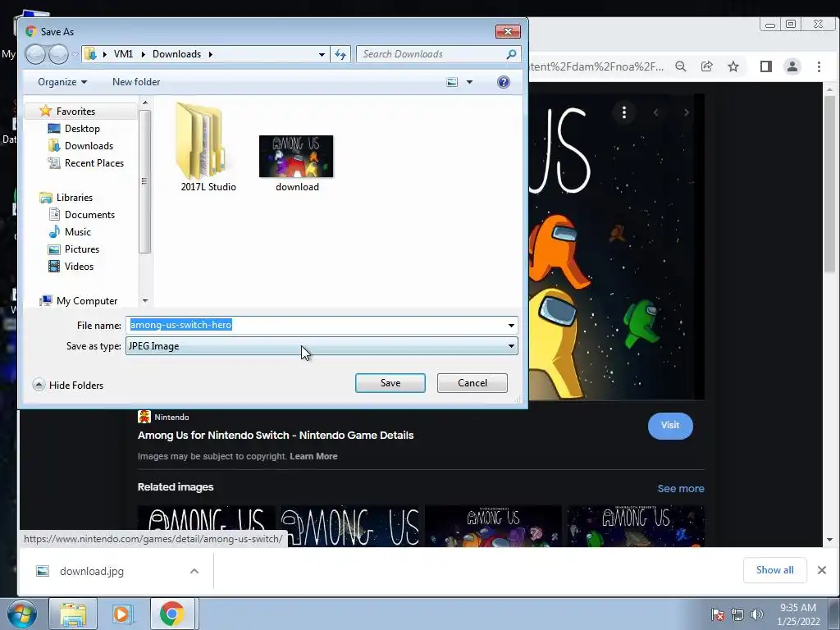This screenshot has width=840, height=630.
Task: Toggle Chrome side panel icon
Action: coord(766,66)
